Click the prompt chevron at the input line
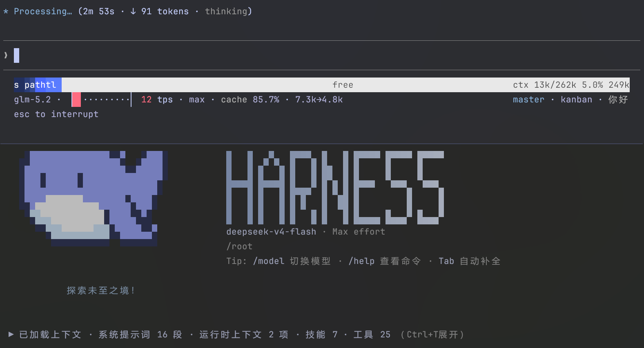The height and width of the screenshot is (348, 644). [x=6, y=55]
